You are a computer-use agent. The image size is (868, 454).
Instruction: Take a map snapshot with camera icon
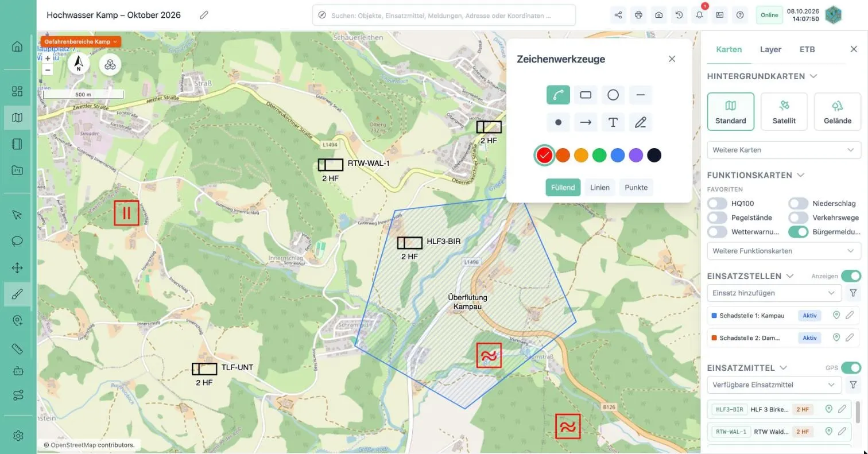[659, 15]
